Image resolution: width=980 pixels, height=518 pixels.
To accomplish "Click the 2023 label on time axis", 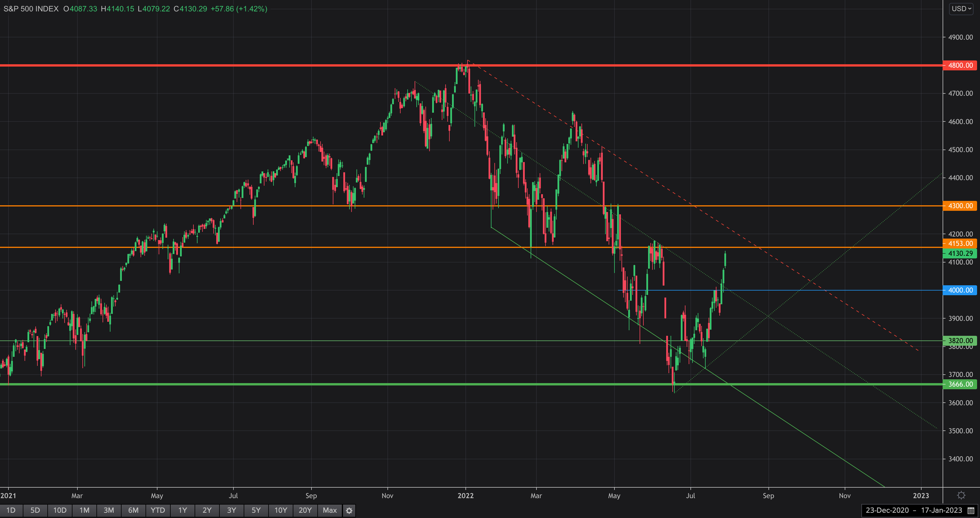I will 921,496.
